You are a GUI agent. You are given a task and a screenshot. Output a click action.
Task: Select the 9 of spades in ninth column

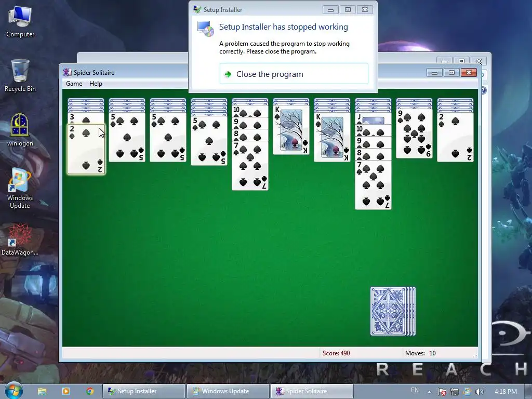[x=414, y=134]
